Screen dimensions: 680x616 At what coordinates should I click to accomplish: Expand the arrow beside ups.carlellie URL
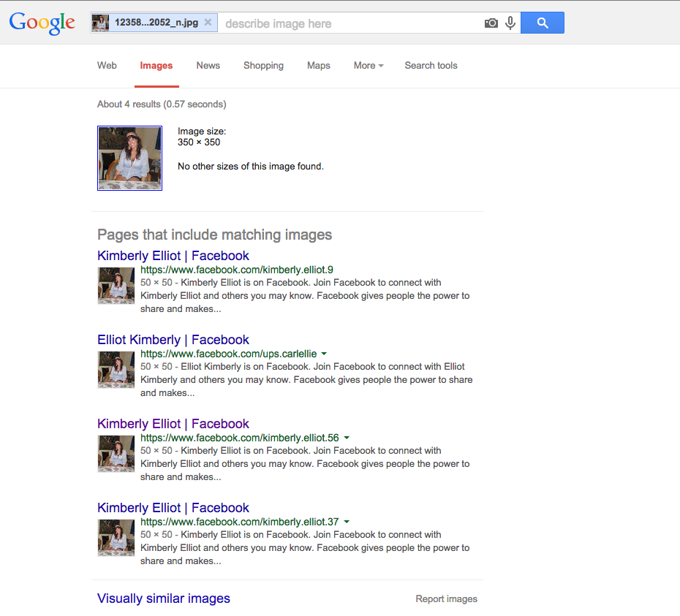click(x=324, y=354)
